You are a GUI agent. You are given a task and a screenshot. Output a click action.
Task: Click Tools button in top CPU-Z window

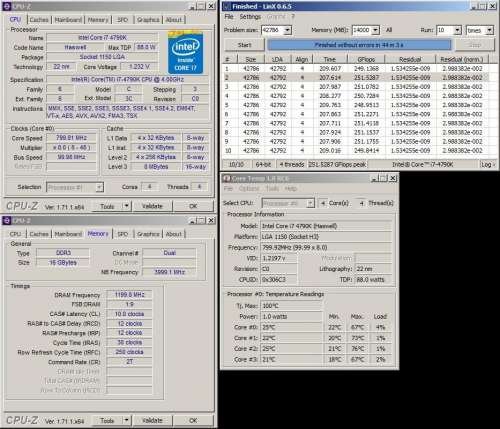tap(107, 206)
